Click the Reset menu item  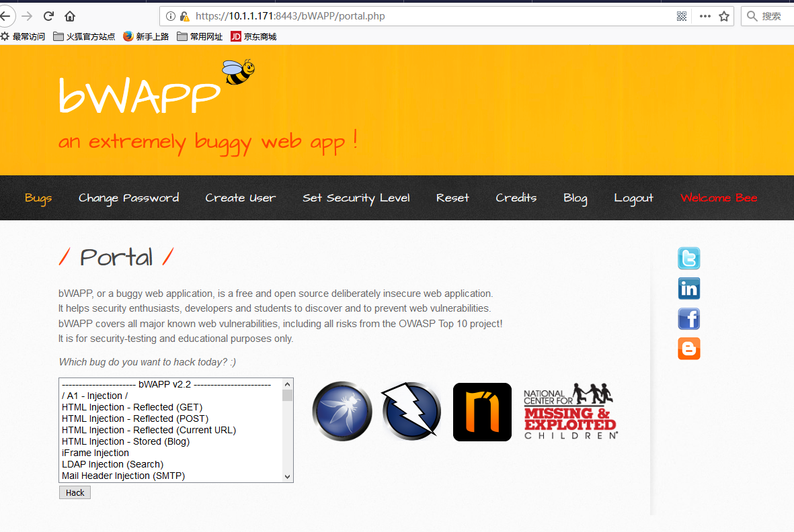[452, 197]
